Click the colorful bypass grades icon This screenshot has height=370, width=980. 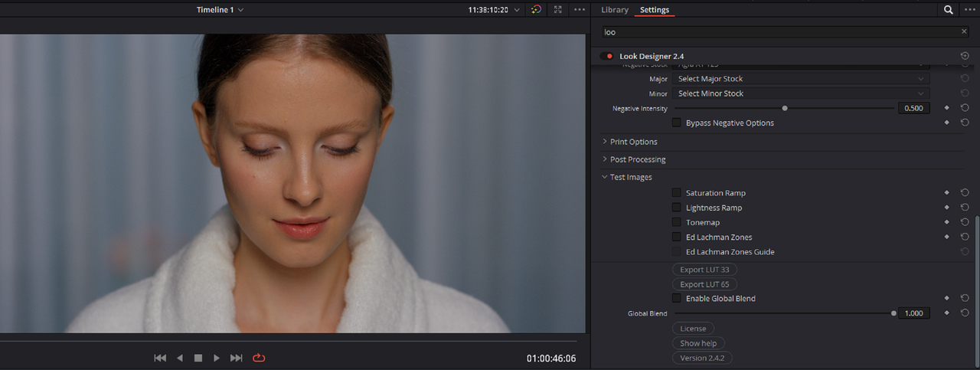coord(536,10)
